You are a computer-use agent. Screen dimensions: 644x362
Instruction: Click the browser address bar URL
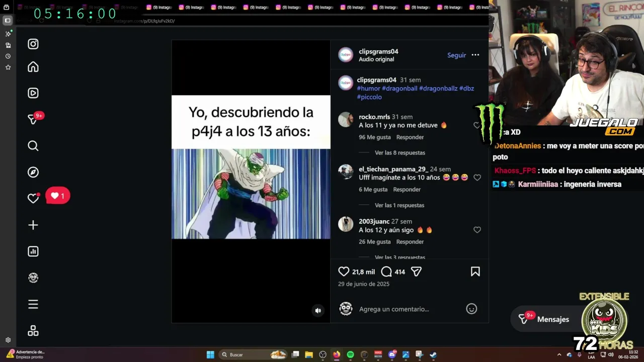(144, 21)
